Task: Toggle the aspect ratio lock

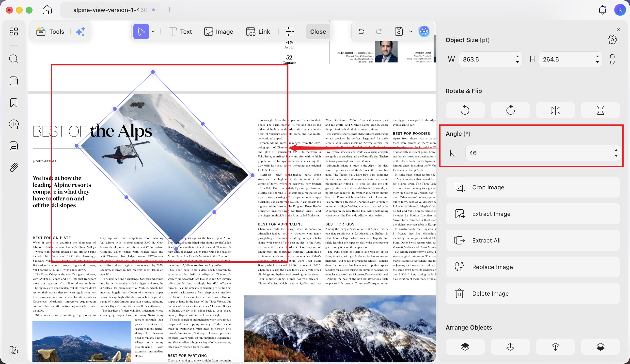Action: (612, 60)
